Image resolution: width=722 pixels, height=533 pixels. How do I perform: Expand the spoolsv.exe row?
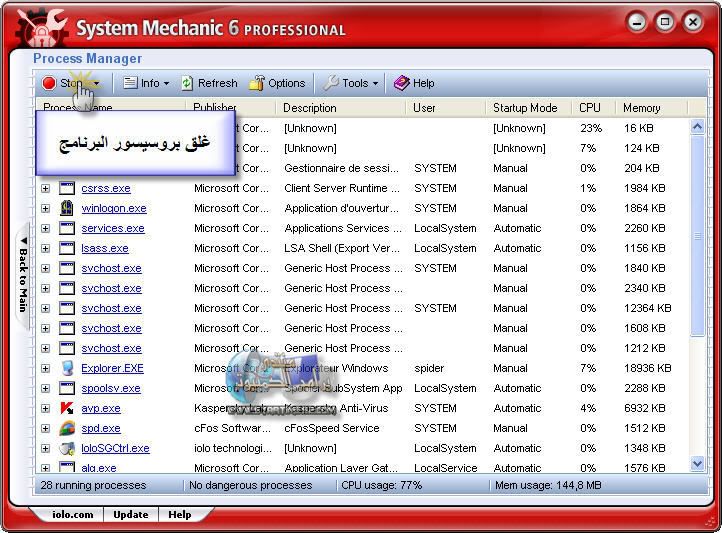pyautogui.click(x=46, y=388)
